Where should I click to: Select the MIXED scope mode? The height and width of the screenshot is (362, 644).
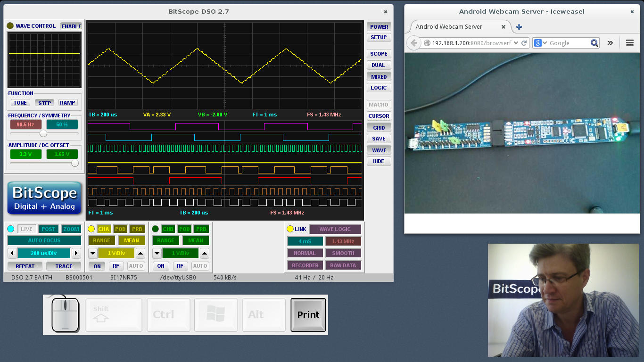(379, 77)
